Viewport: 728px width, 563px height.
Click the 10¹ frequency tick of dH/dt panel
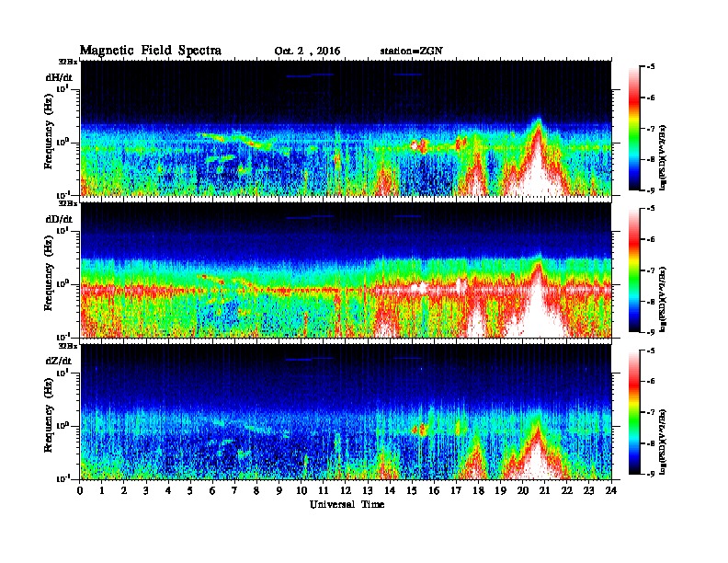point(63,87)
